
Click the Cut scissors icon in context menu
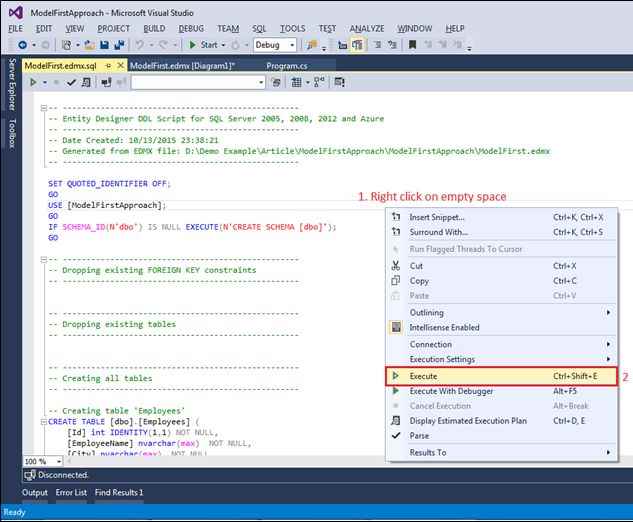click(x=395, y=266)
